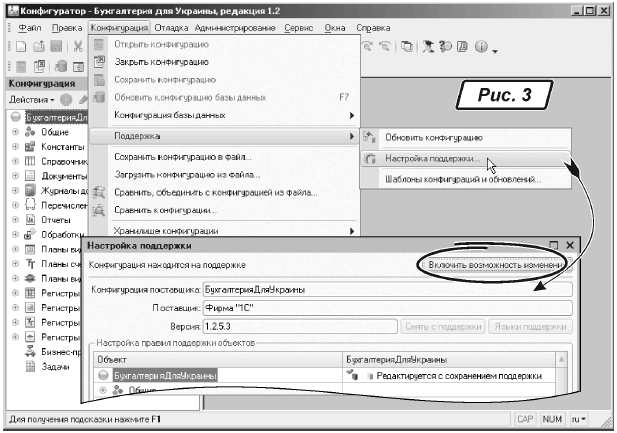The width and height of the screenshot is (617, 433).
Task: Click the 'Закрыть конфигурацию' menu icon
Action: [99, 62]
